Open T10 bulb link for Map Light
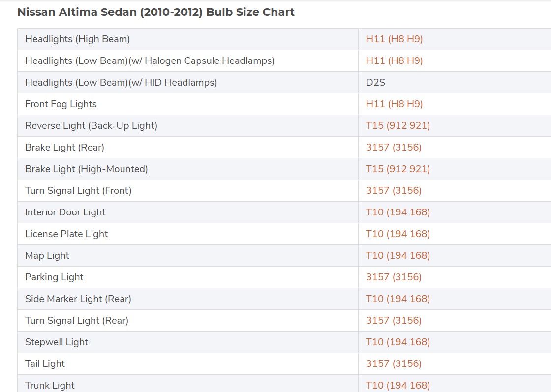The image size is (551, 392). point(398,256)
